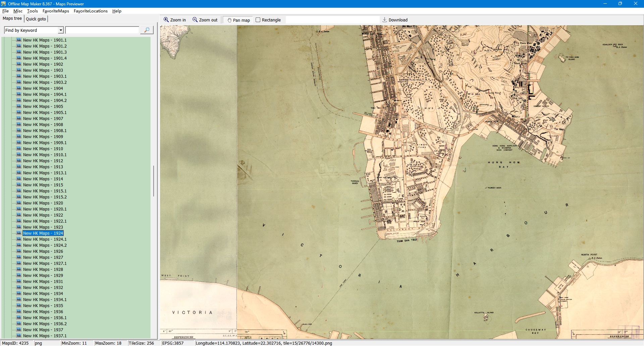Open the File menu
The image size is (644, 346).
tap(5, 11)
